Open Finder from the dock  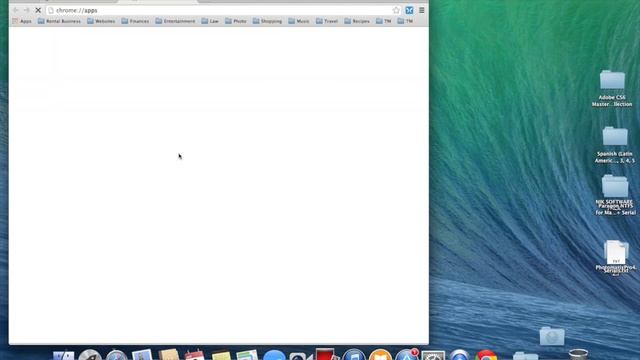point(64,355)
